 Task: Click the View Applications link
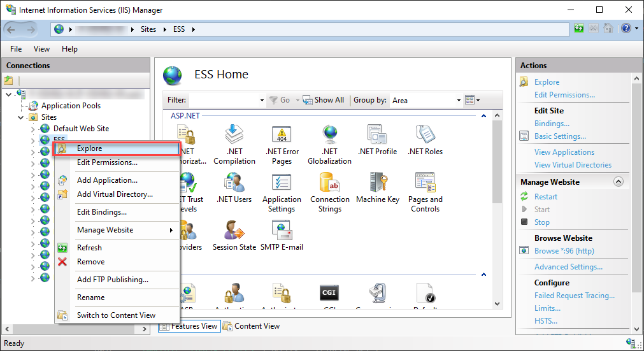click(564, 152)
